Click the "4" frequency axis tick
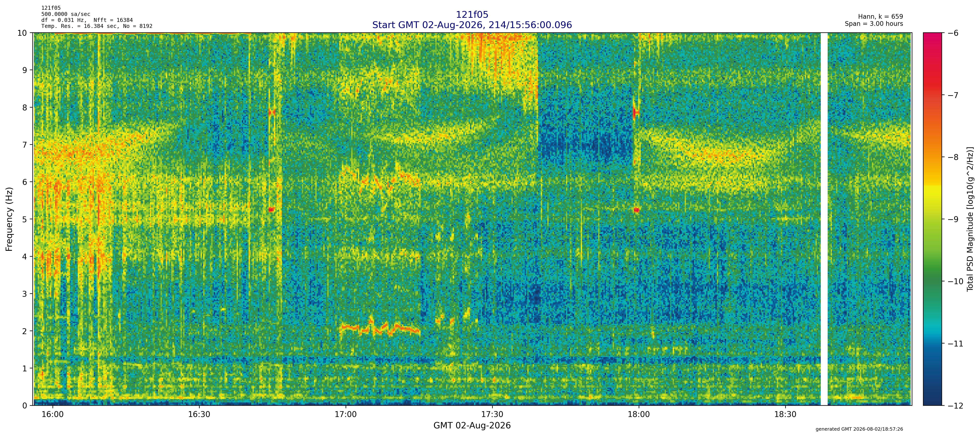 (25, 256)
